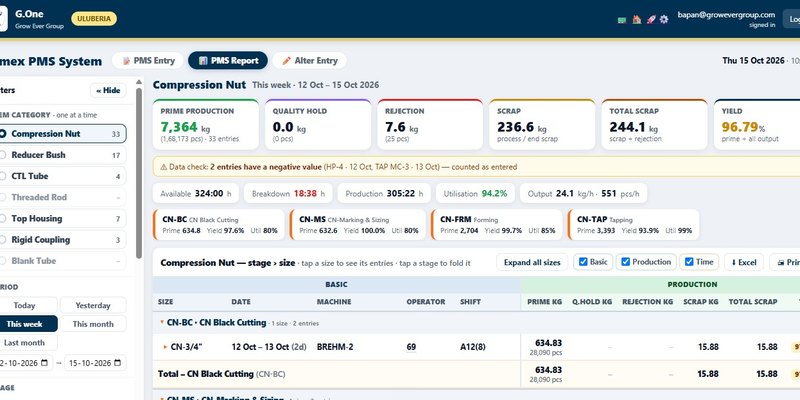Image resolution: width=800 pixels, height=400 pixels.
Task: Uncheck the Basic columns checkbox
Action: pyautogui.click(x=583, y=262)
